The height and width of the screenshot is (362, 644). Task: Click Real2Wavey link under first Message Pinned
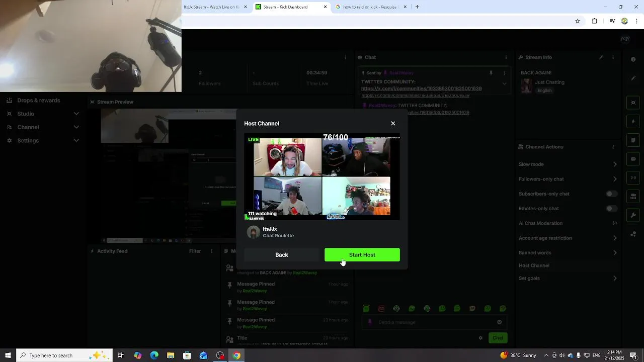pyautogui.click(x=255, y=291)
